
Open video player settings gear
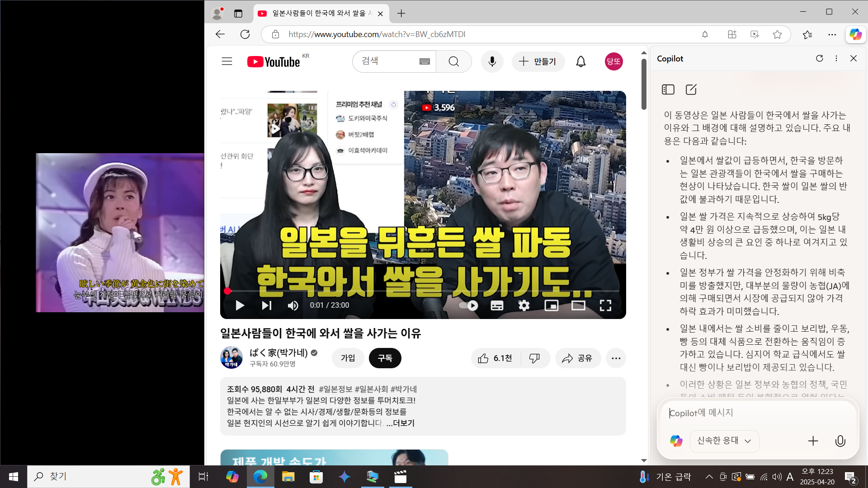[524, 305]
